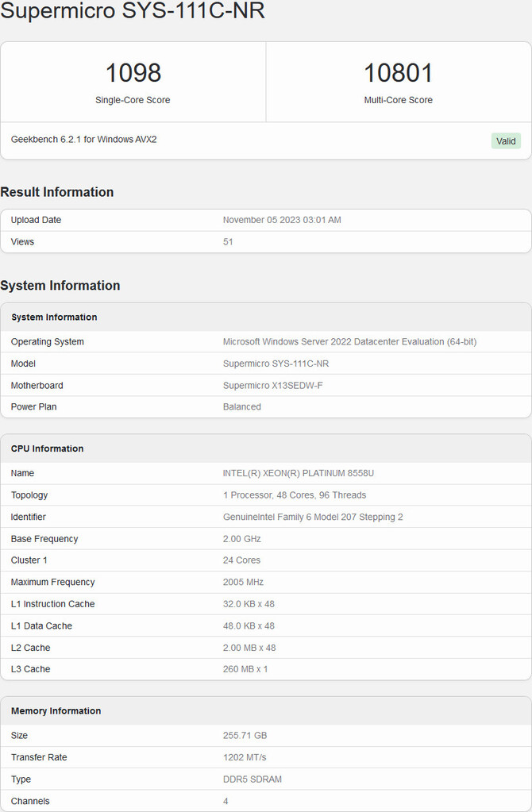Click the Operating System label
This screenshot has height=812, width=532.
coord(47,342)
